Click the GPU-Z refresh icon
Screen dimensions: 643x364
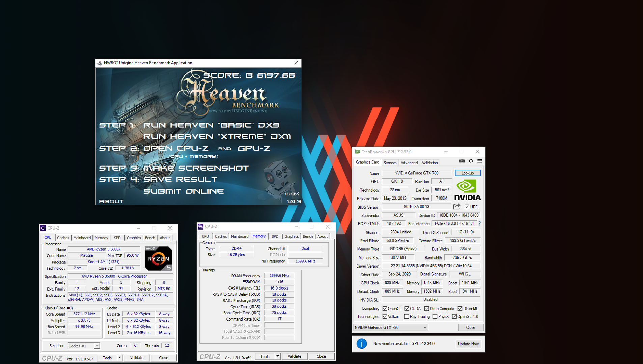coord(471,161)
